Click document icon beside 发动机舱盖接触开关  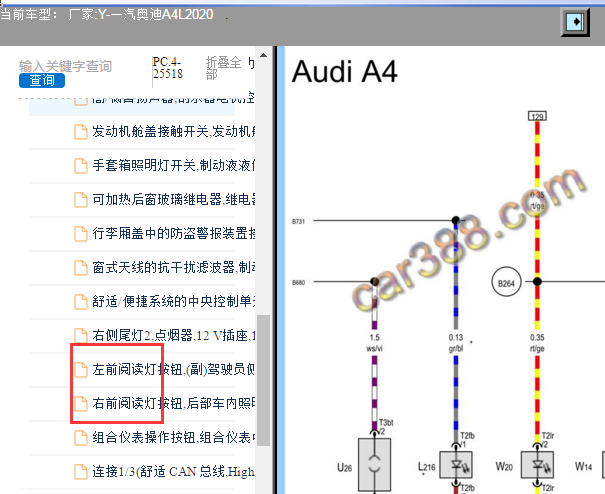point(81,132)
